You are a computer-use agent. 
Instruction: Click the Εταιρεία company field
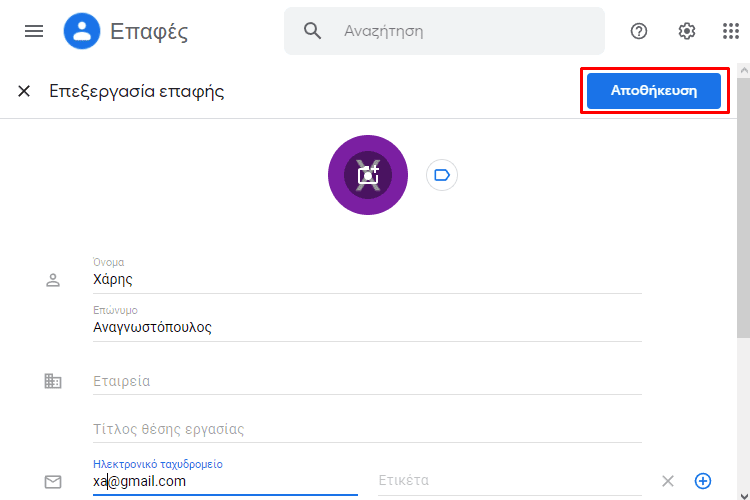[x=367, y=381]
